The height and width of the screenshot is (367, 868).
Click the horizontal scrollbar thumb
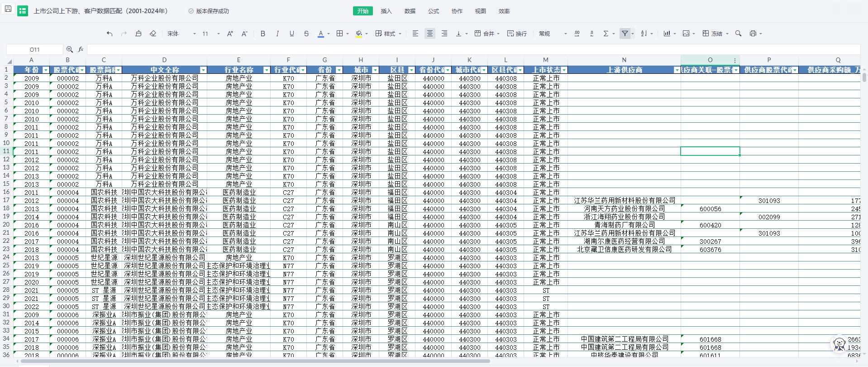[x=255, y=361]
